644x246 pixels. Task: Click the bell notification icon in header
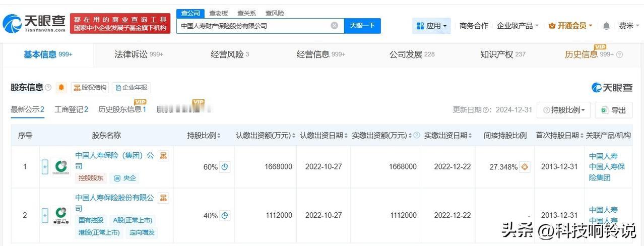click(x=606, y=26)
